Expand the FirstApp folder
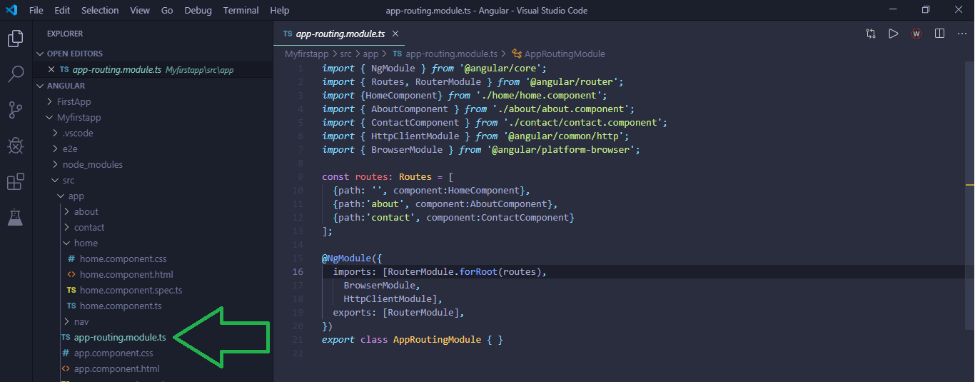 pyautogui.click(x=50, y=102)
